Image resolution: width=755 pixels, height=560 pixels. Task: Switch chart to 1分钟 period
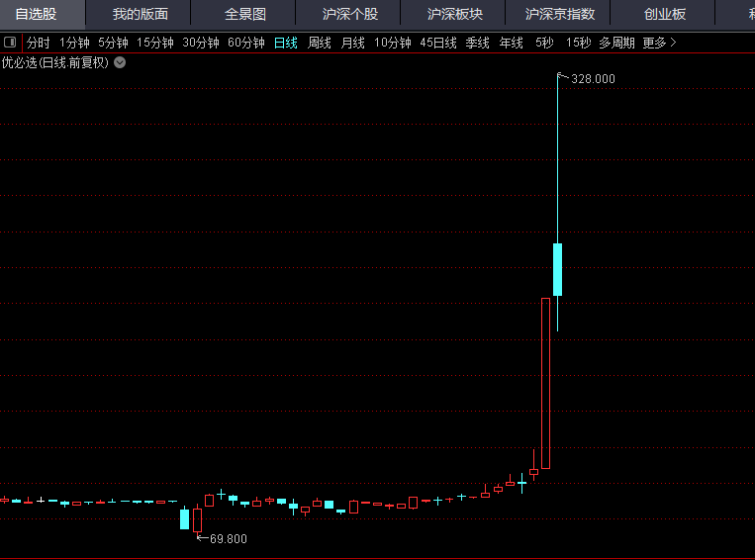pyautogui.click(x=74, y=43)
